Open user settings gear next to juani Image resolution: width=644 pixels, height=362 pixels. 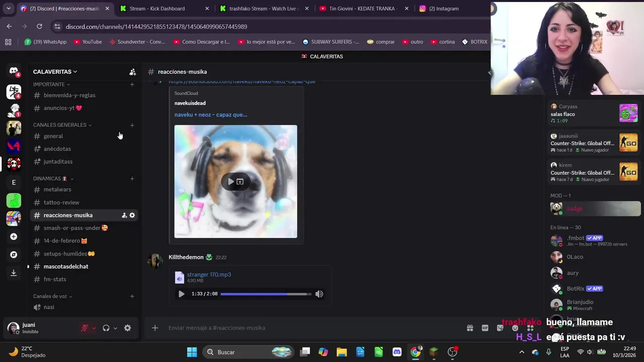[x=127, y=328]
